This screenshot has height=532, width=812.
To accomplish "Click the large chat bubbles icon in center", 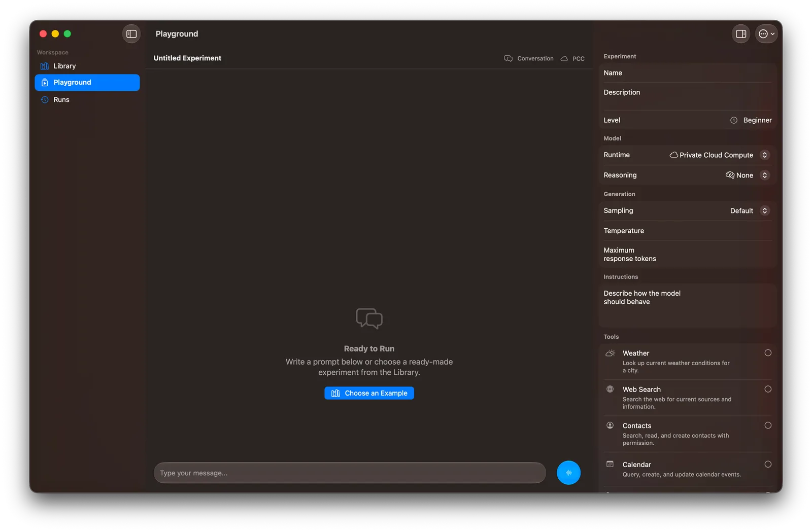I will (x=369, y=318).
